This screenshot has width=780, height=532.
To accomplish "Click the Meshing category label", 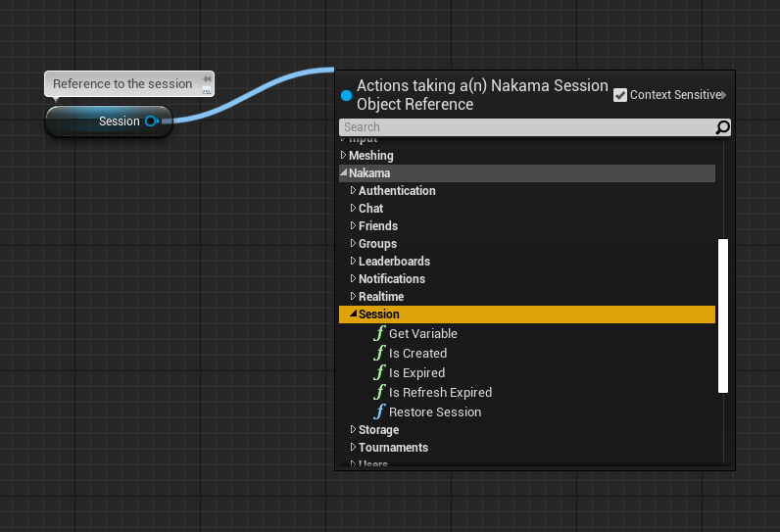I will tap(371, 156).
